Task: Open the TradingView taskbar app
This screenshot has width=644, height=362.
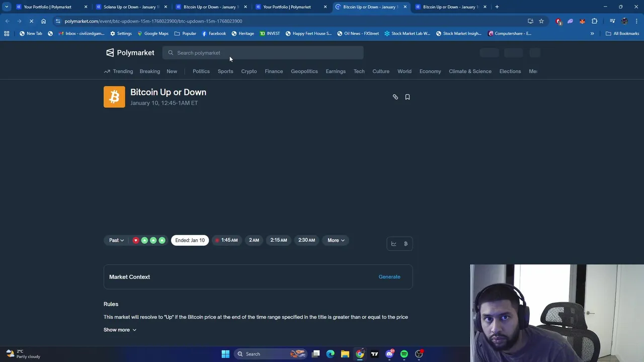Action: 374,354
